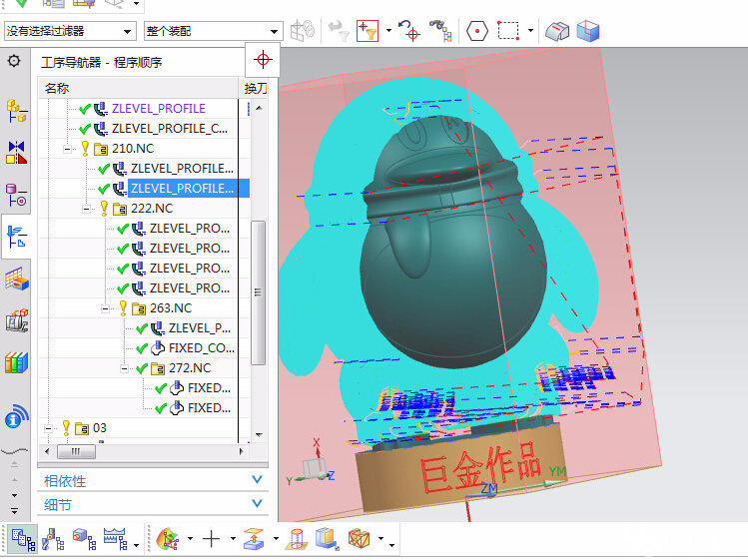Switch to Geometry View icon

point(84,539)
